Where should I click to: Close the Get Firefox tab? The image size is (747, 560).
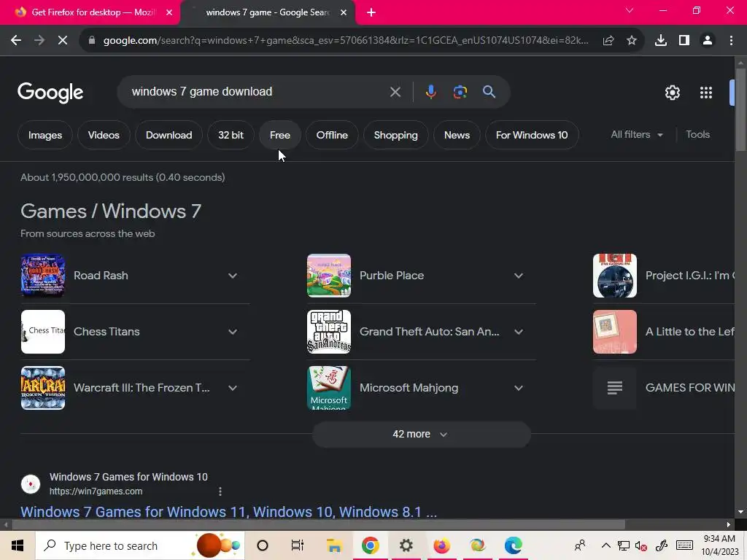(169, 13)
